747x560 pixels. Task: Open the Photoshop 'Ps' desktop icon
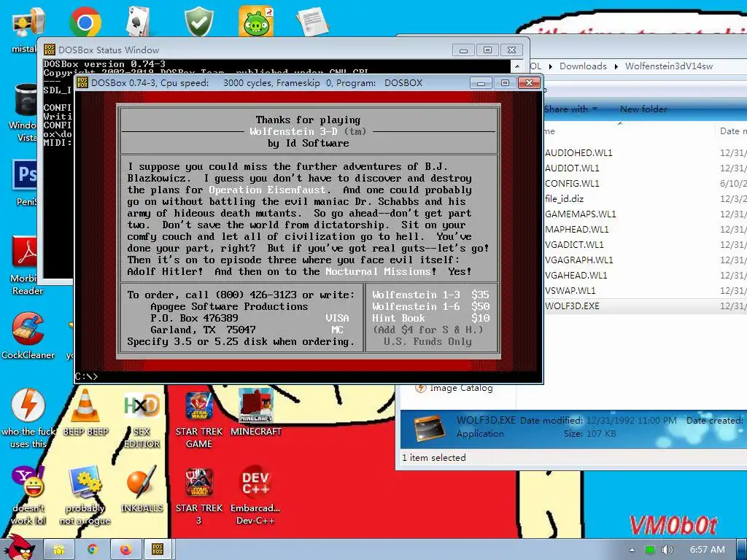[25, 175]
